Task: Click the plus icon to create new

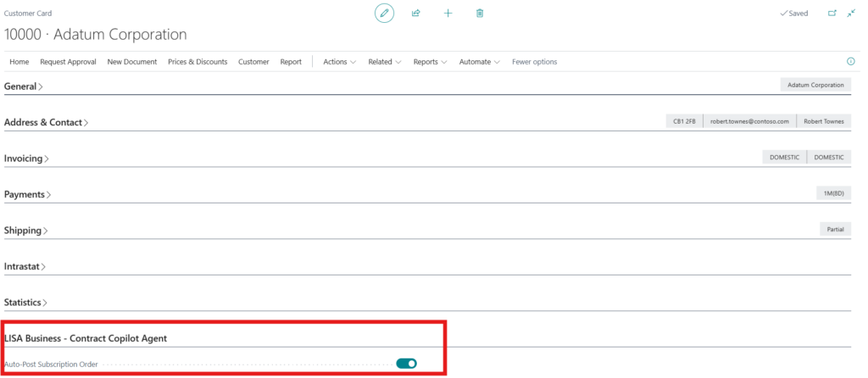Action: point(448,14)
